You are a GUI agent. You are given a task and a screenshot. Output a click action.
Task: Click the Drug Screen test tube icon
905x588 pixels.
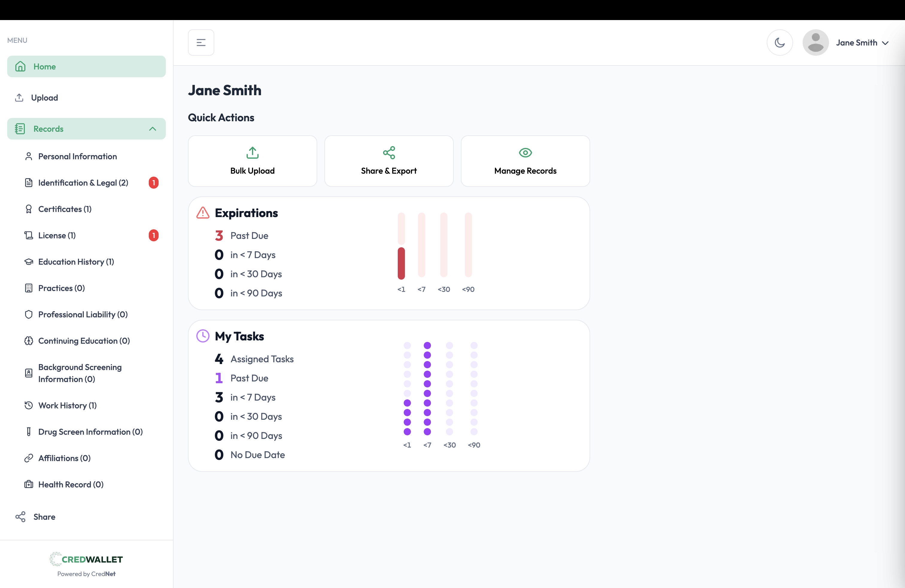28,432
